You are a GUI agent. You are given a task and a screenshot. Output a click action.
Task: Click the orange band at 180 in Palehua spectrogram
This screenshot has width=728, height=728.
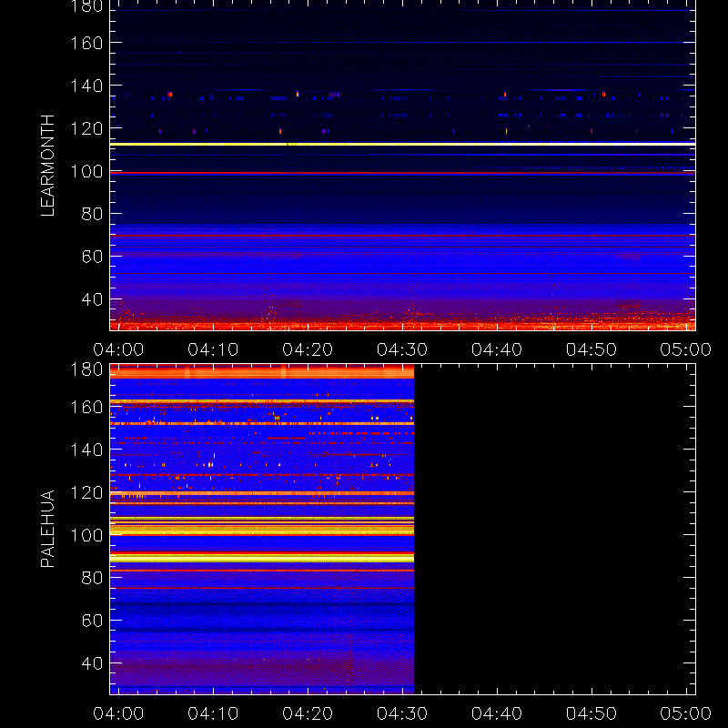(262, 371)
